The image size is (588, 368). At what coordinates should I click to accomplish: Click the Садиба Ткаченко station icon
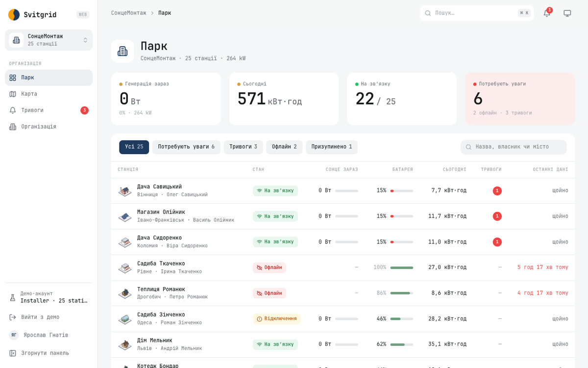pos(125,268)
